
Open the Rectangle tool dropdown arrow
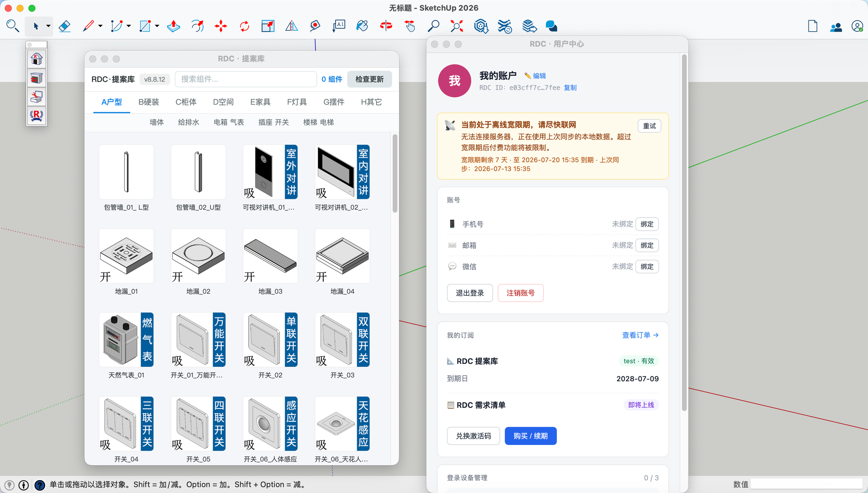(157, 26)
